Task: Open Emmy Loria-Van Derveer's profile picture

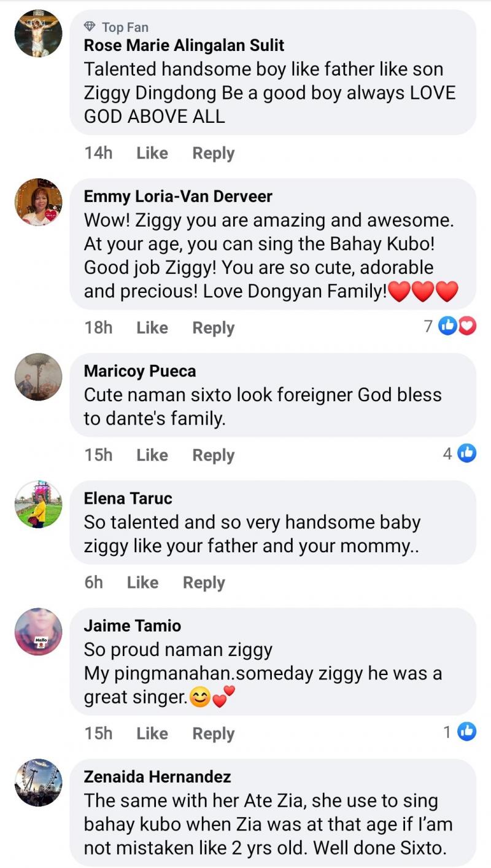Action: point(38,202)
